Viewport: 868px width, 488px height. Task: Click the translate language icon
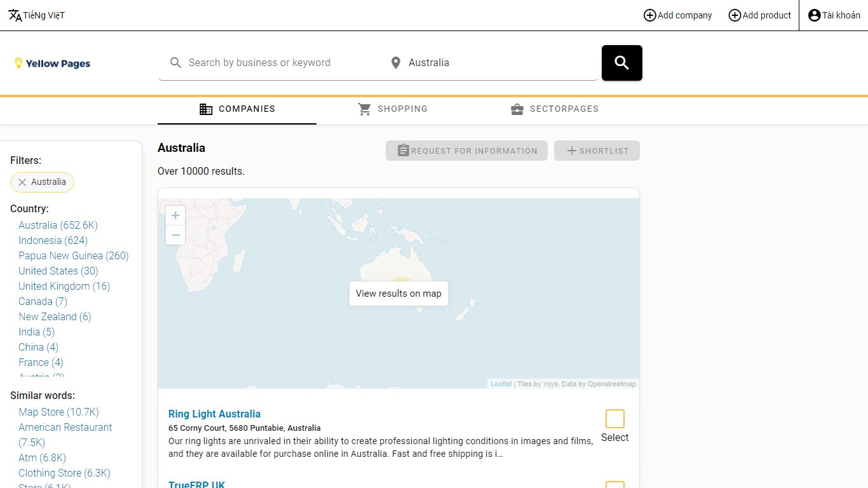pos(15,15)
